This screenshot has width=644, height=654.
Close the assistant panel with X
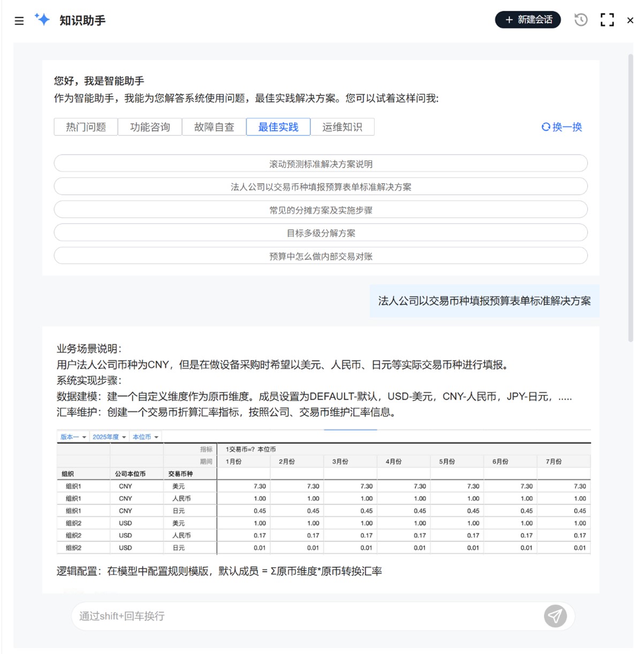point(630,20)
